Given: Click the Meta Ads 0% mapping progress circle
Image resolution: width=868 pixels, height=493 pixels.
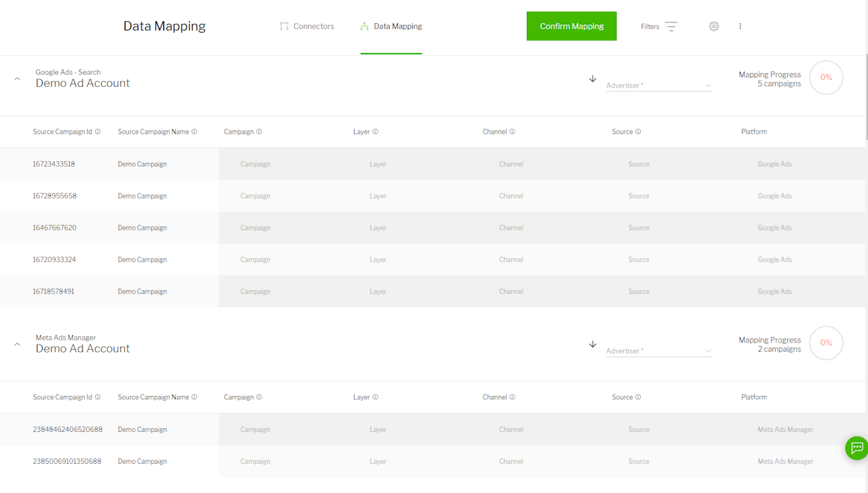Looking at the screenshot, I should (826, 342).
